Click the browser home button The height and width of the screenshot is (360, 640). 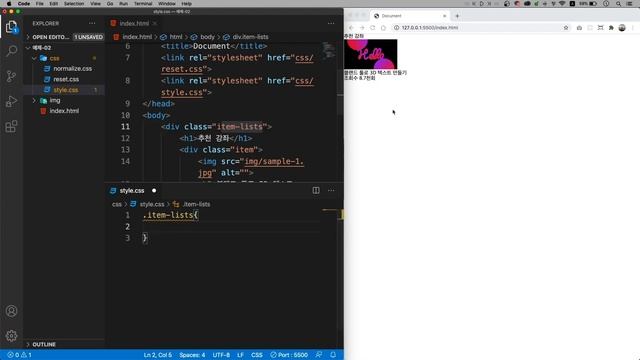point(383,28)
